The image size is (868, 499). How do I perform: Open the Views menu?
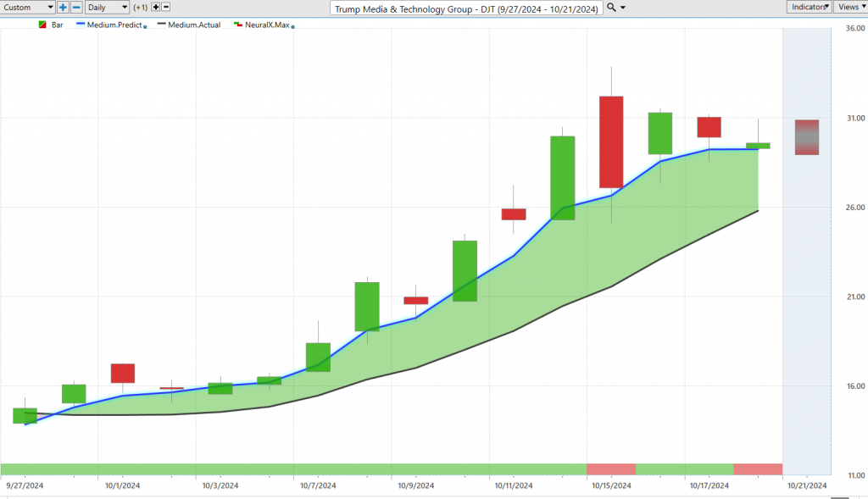click(851, 7)
